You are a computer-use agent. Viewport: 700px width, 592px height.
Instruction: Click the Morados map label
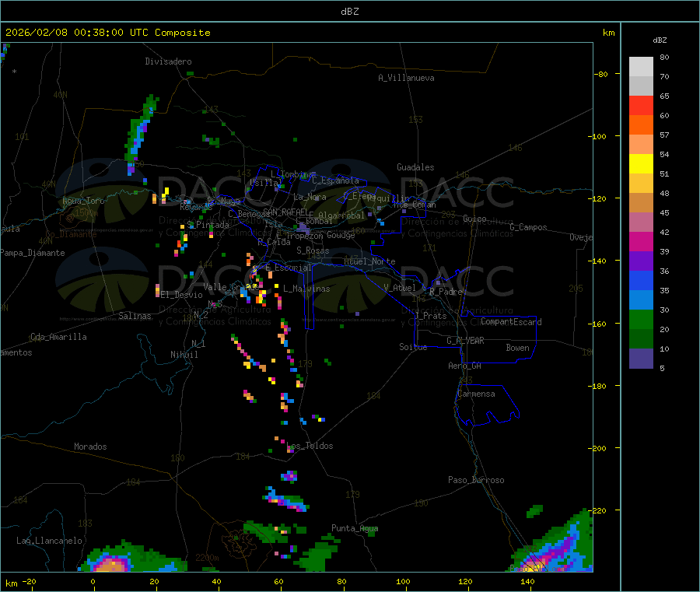(x=90, y=447)
